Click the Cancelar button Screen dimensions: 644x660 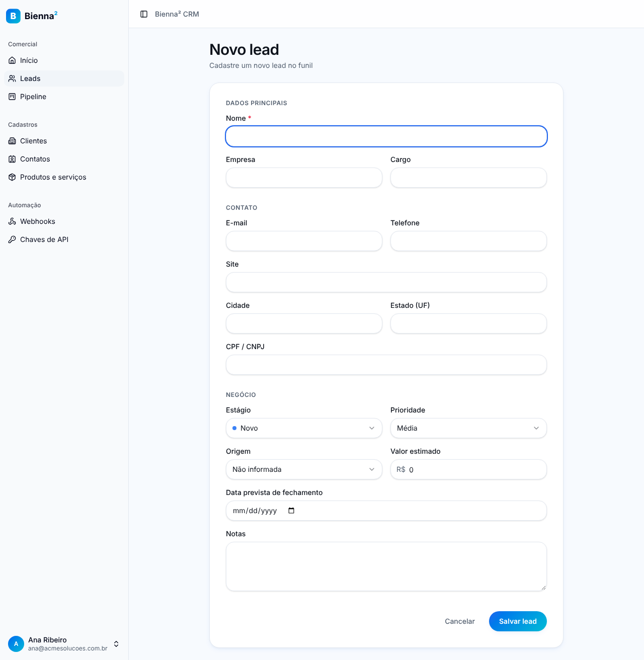(x=460, y=621)
